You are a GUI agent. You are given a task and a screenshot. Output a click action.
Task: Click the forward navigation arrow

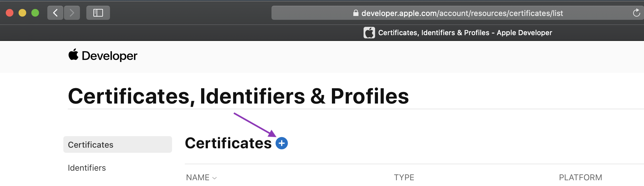72,13
